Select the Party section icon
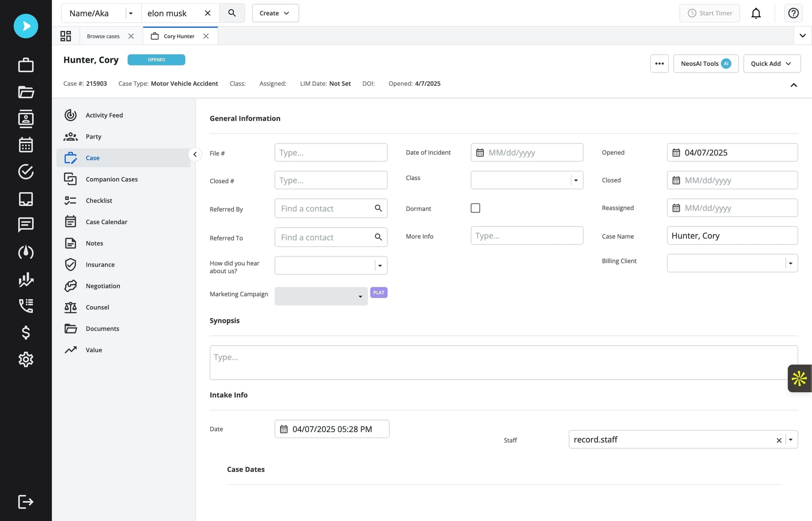This screenshot has height=521, width=812. pos(70,136)
